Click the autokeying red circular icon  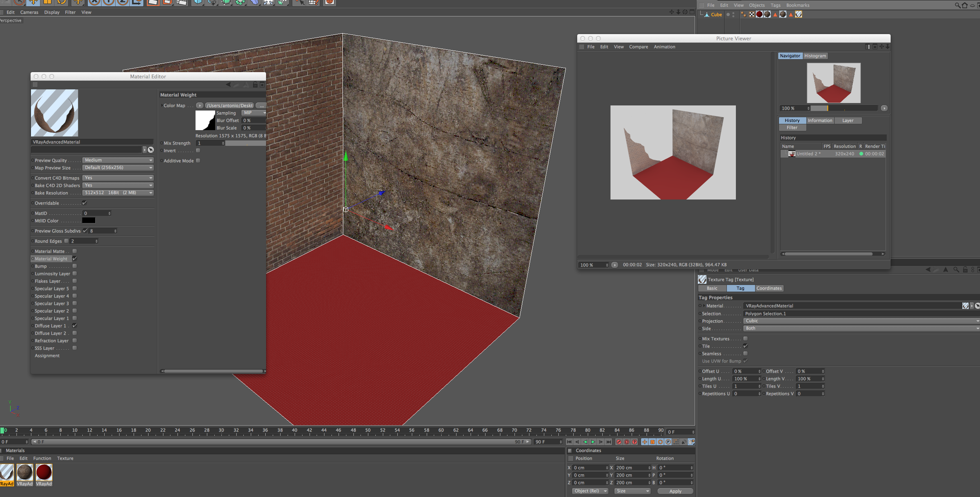point(627,442)
